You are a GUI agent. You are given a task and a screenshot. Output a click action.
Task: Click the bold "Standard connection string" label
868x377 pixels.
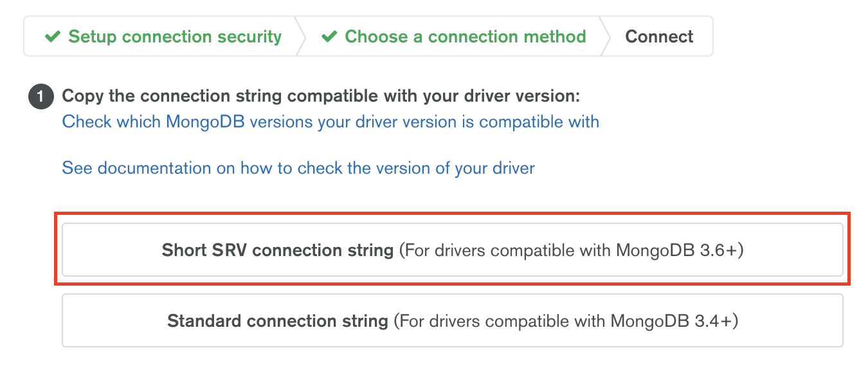[x=277, y=320]
